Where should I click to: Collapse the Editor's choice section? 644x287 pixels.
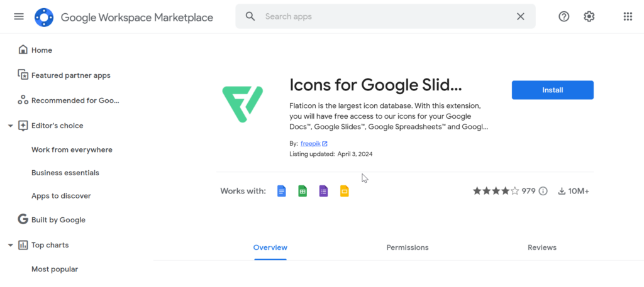pyautogui.click(x=11, y=126)
